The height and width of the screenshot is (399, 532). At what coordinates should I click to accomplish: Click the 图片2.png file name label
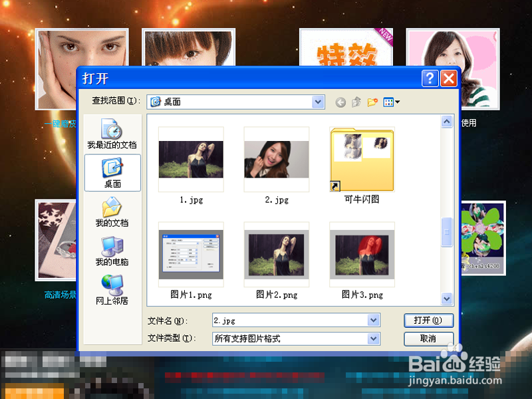coord(277,295)
